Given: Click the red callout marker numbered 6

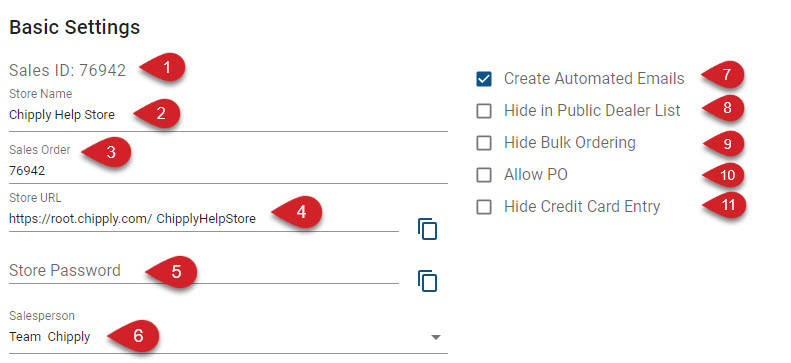Looking at the screenshot, I should [134, 335].
